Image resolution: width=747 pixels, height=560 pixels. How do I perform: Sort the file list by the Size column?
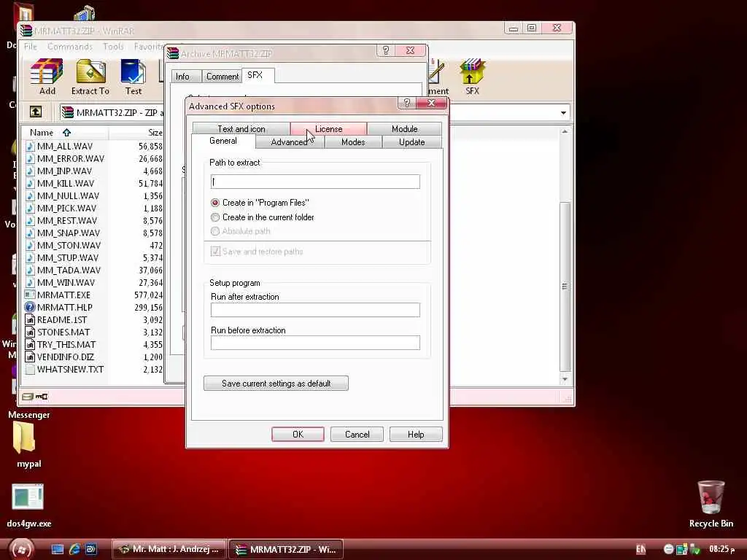tap(136, 133)
